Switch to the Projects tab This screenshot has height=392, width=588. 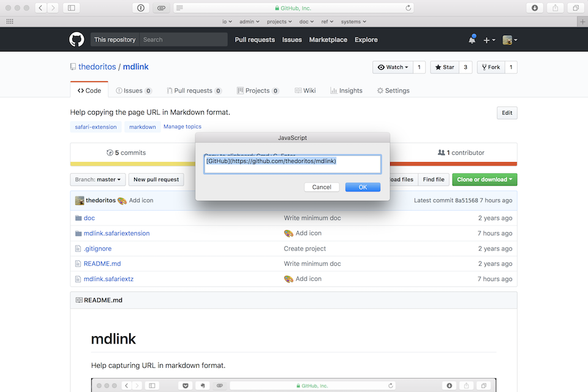point(258,91)
